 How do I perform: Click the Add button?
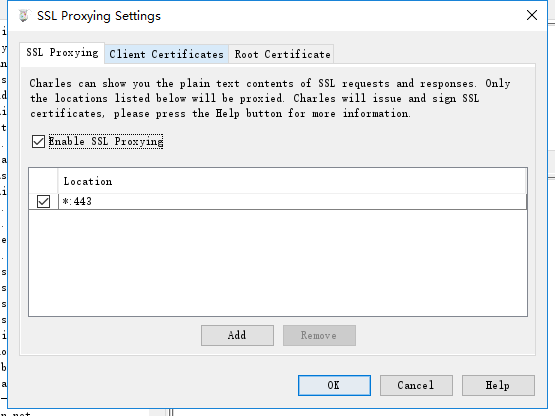click(x=237, y=335)
